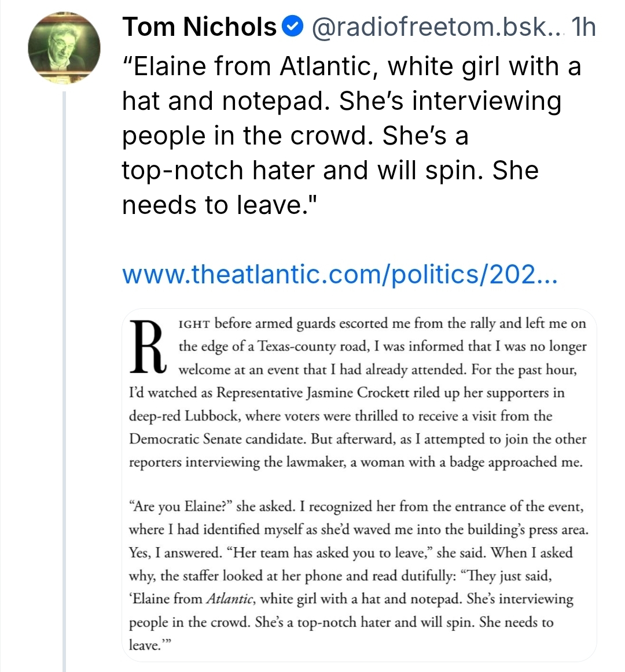Open the theatlantic.com politics link

click(x=340, y=274)
